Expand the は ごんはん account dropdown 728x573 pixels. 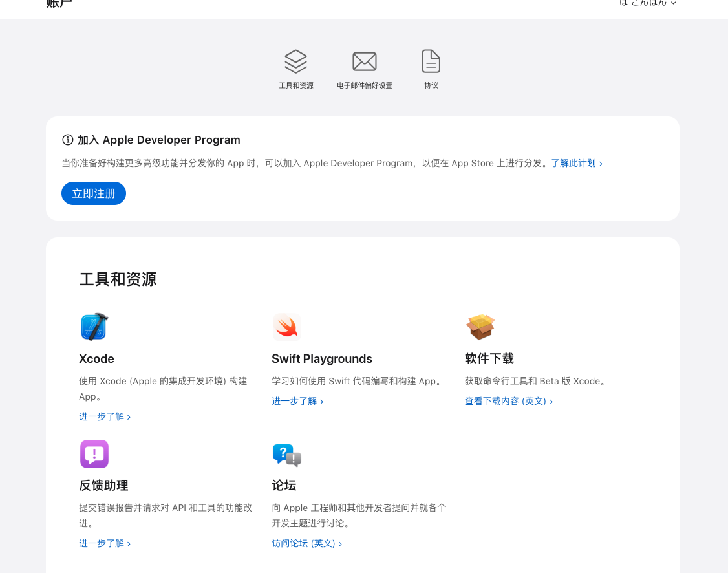click(x=673, y=3)
